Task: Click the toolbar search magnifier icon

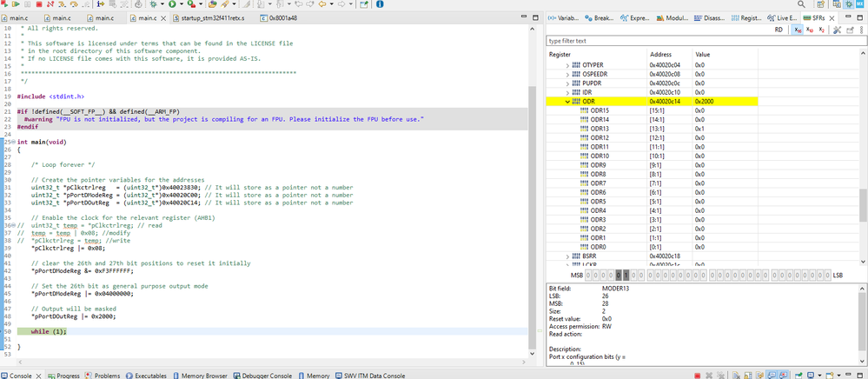Action: (801, 4)
